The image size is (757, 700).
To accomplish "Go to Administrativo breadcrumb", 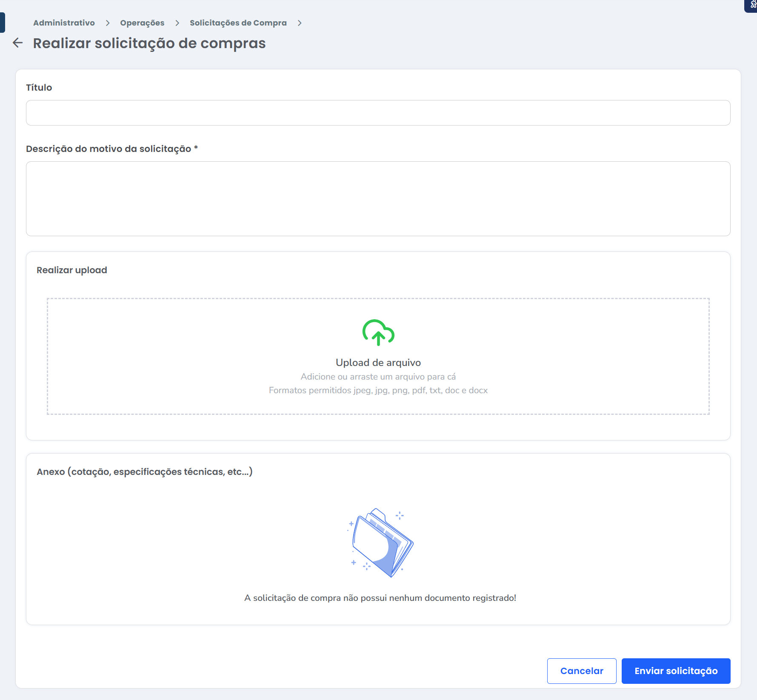I will point(64,23).
